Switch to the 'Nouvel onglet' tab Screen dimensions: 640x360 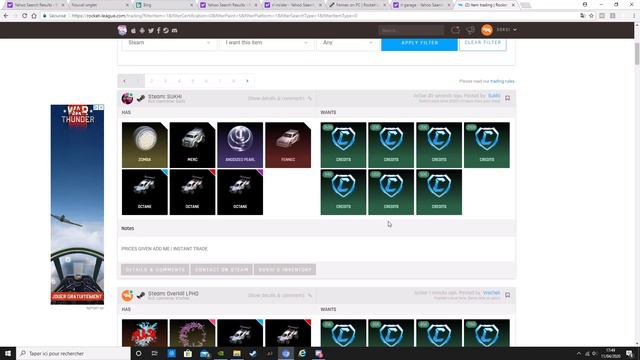99,5
